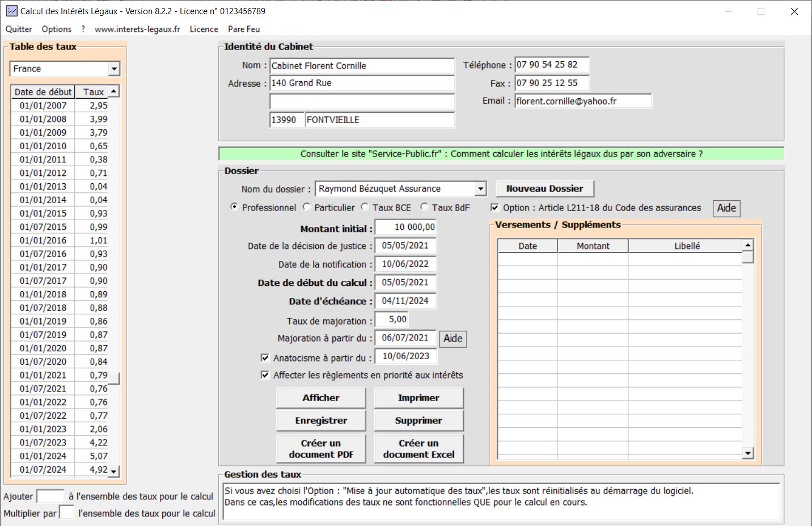Click the Aide button beside Article L211-18 option

(726, 208)
